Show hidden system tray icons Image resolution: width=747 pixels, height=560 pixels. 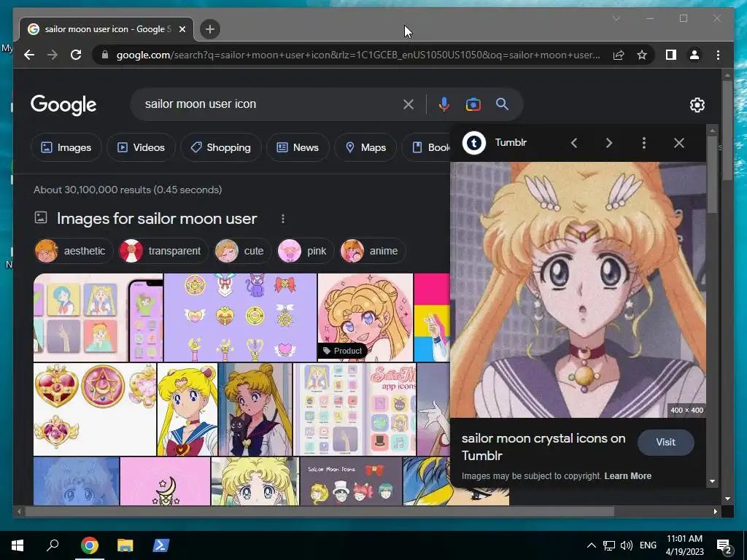click(x=591, y=545)
